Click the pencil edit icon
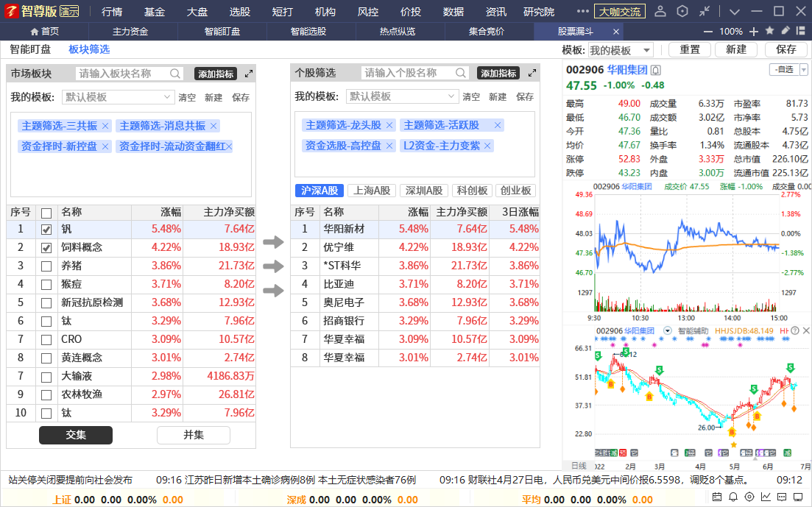This screenshot has width=812, height=507. pyautogui.click(x=785, y=31)
